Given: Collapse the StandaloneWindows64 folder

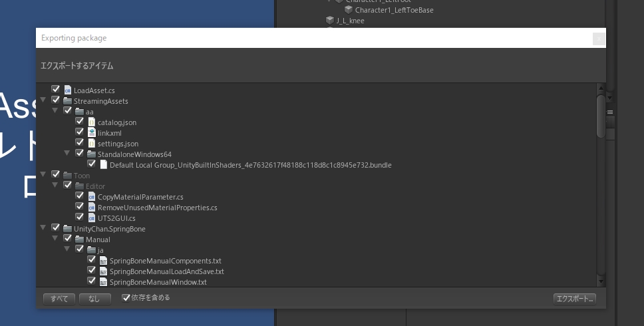Looking at the screenshot, I should pyautogui.click(x=67, y=153).
